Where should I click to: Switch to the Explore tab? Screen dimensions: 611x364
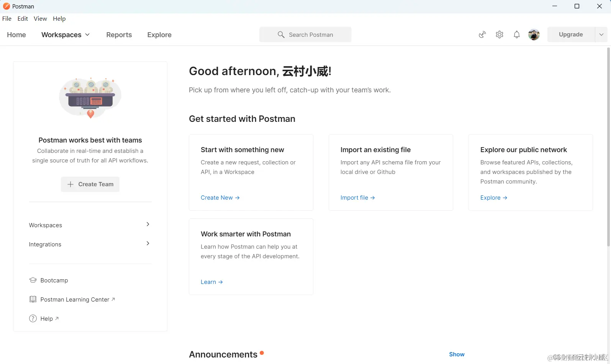coord(159,34)
